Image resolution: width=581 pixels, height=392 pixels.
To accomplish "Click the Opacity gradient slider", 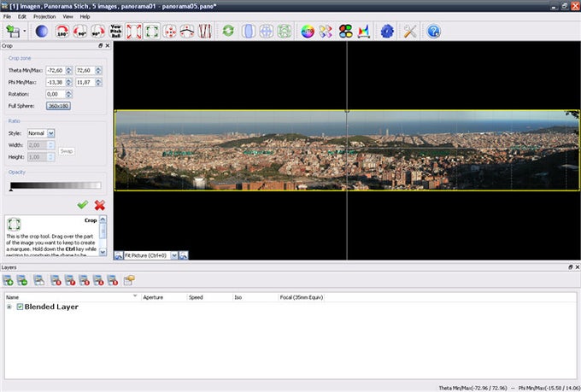I will click(56, 185).
